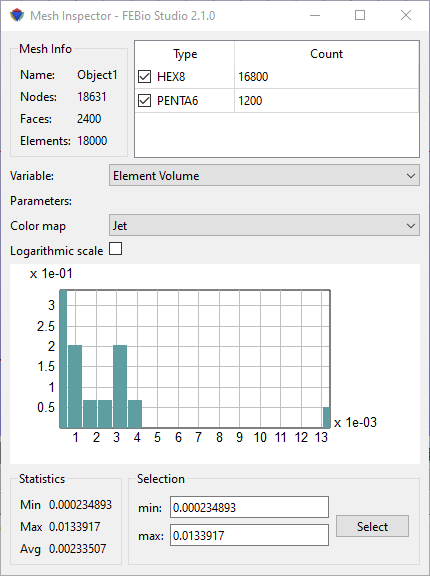Uncheck the PENTA6 element type checkbox
Viewport: 430px width, 576px height.
tap(144, 101)
